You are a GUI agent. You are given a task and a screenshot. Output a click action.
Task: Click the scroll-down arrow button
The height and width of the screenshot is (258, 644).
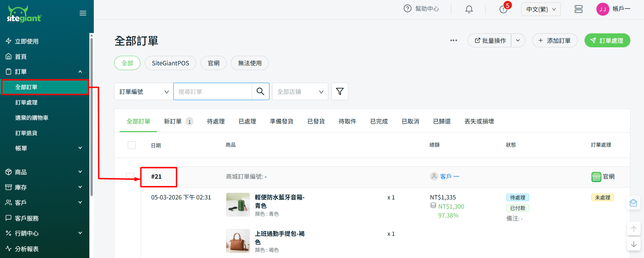coord(633,244)
